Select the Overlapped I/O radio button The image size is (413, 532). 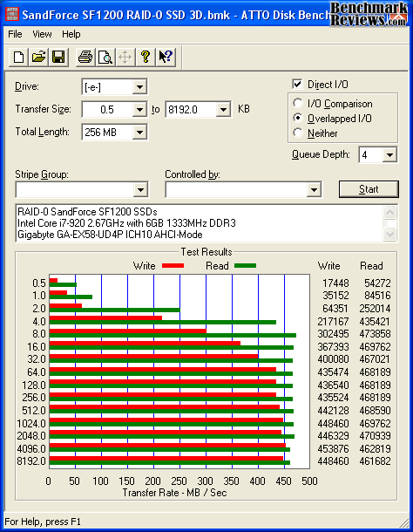(x=297, y=118)
